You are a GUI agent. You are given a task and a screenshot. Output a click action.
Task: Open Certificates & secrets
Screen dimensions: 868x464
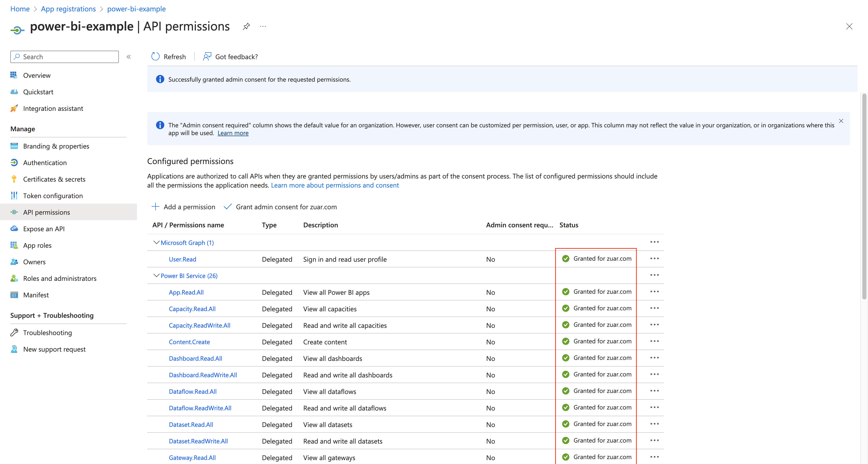[x=54, y=179]
